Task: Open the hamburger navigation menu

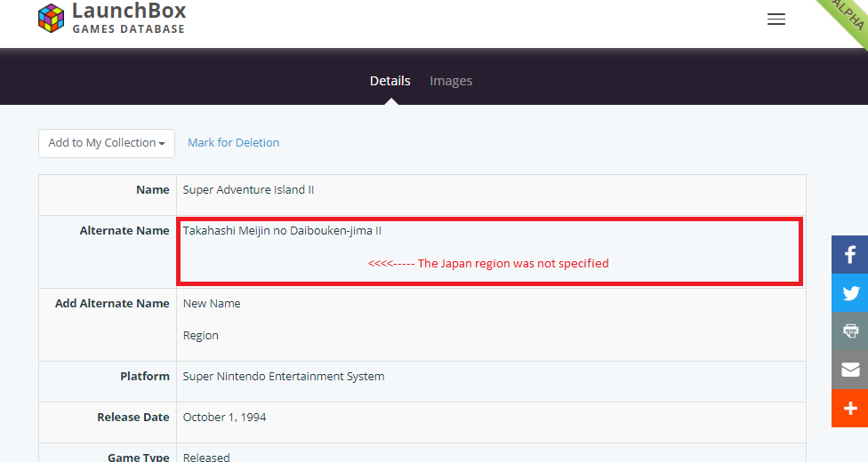Action: tap(776, 20)
